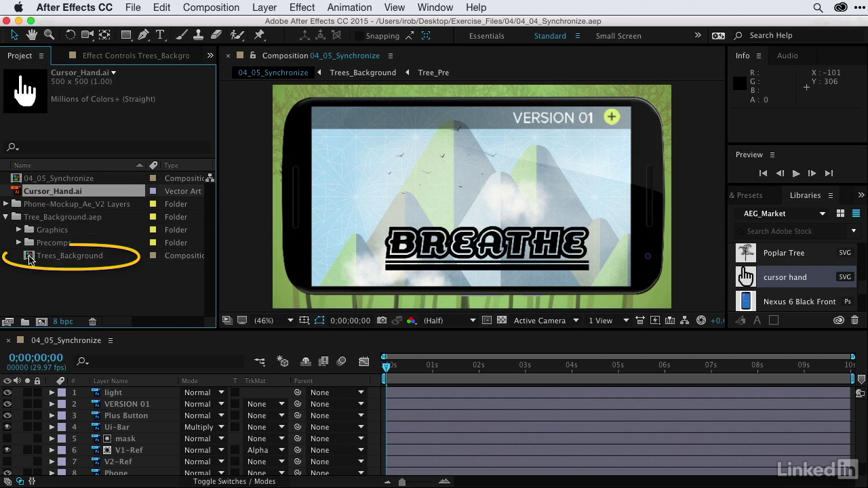Change the Ui-Bar layer's Multiply blend mode
This screenshot has width=868, height=488.
tap(203, 427)
